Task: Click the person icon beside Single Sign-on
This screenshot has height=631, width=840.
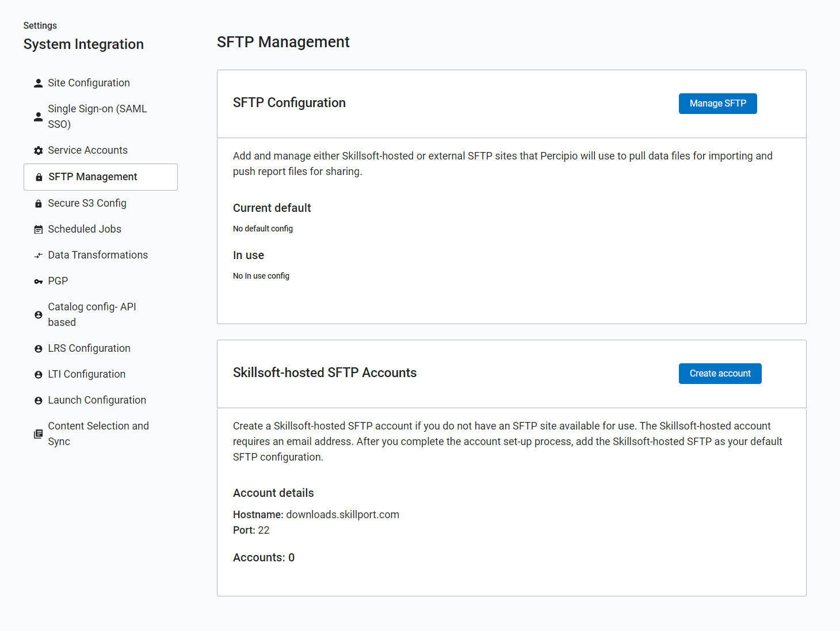Action: pos(39,117)
